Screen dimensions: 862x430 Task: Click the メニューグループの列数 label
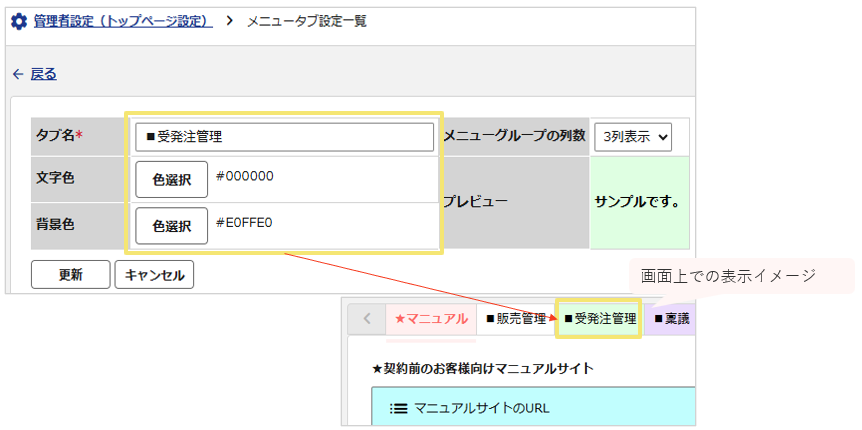coord(514,135)
